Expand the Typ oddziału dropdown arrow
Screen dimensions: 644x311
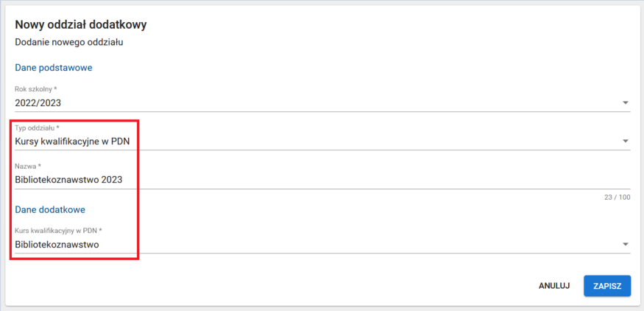point(625,141)
